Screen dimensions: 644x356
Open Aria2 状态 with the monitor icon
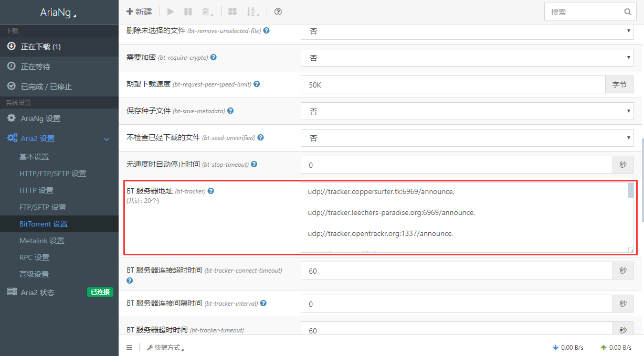click(x=12, y=292)
